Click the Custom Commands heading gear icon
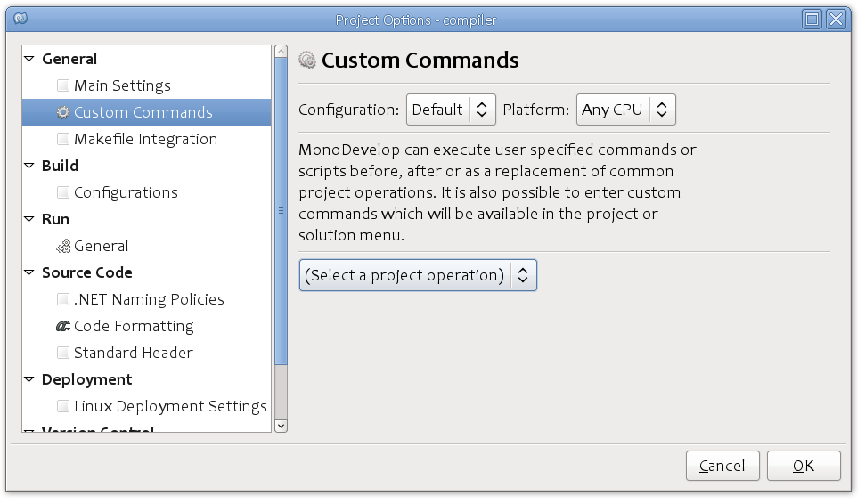865x504 pixels. tap(307, 60)
